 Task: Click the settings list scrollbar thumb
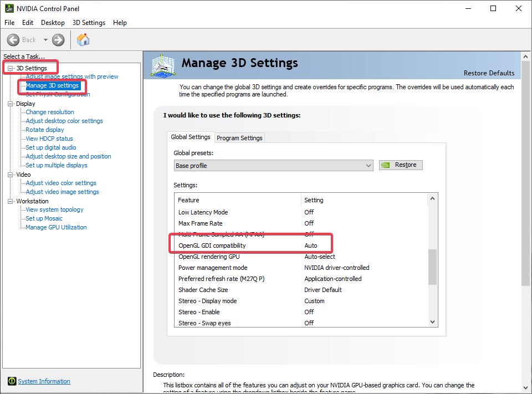tap(432, 267)
